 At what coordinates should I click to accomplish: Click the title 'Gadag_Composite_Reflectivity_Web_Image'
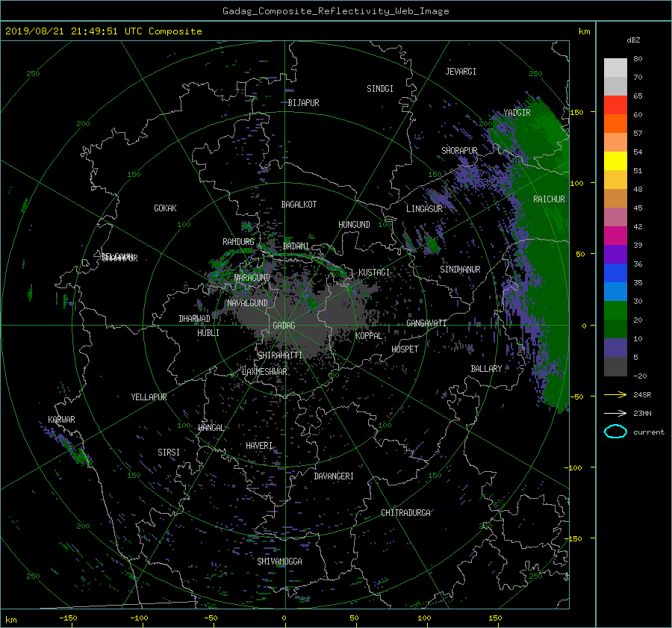pos(335,11)
